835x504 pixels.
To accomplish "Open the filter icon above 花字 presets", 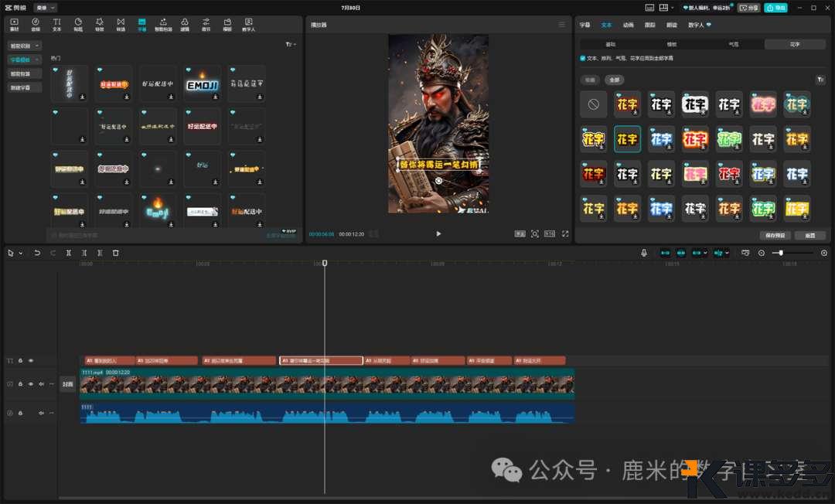I will (x=820, y=80).
